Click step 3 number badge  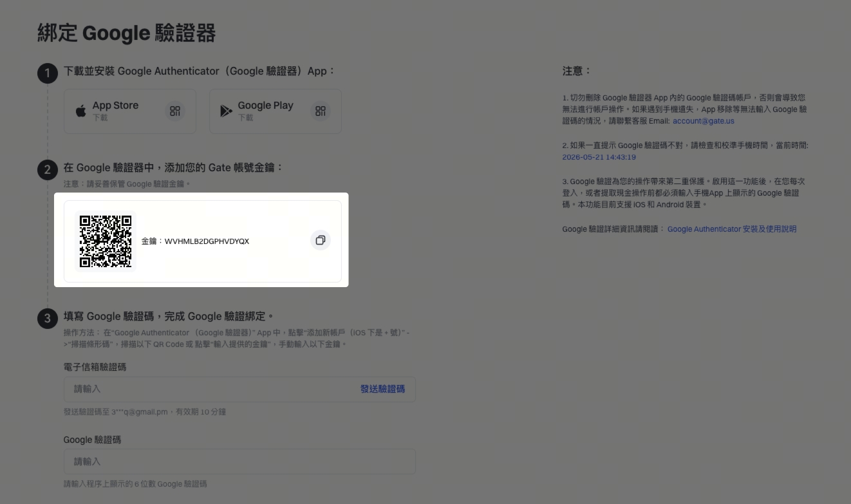pos(48,318)
